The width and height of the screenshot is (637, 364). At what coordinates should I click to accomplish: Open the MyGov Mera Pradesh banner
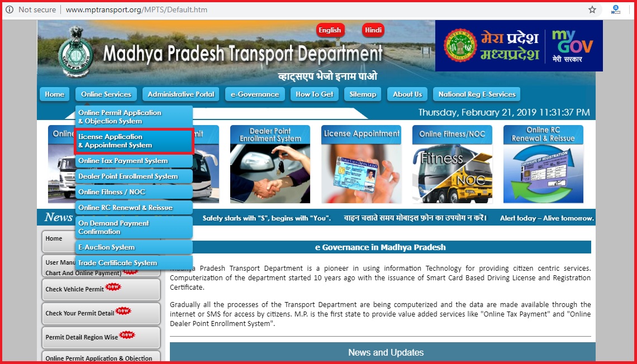click(x=519, y=46)
